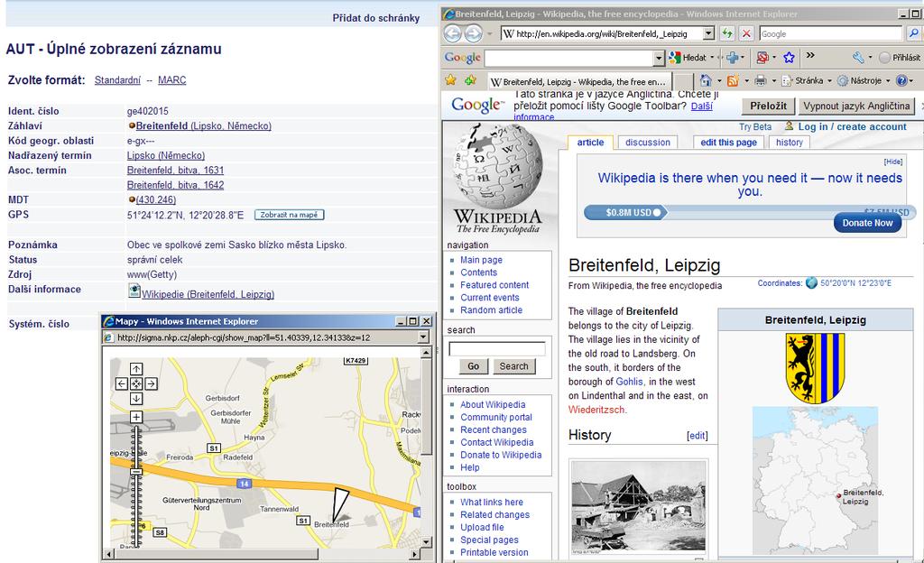The width and height of the screenshot is (924, 563).
Task: Click the Log in / create account link
Action: point(852,126)
